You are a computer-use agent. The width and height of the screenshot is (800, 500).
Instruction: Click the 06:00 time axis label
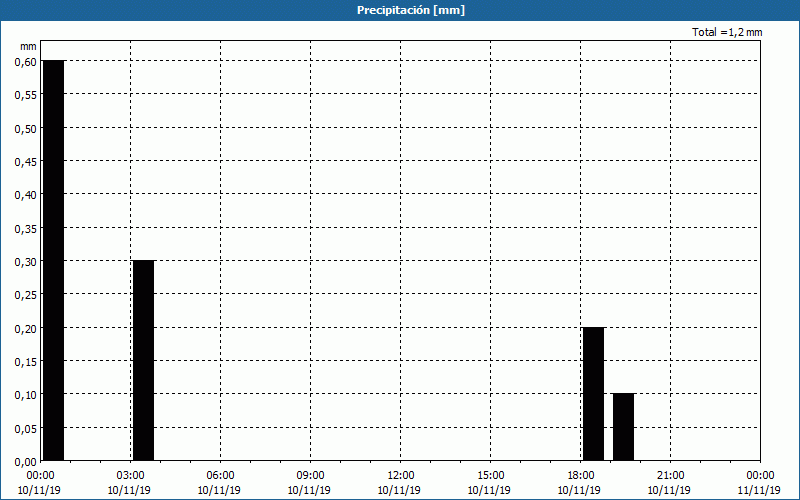point(221,476)
